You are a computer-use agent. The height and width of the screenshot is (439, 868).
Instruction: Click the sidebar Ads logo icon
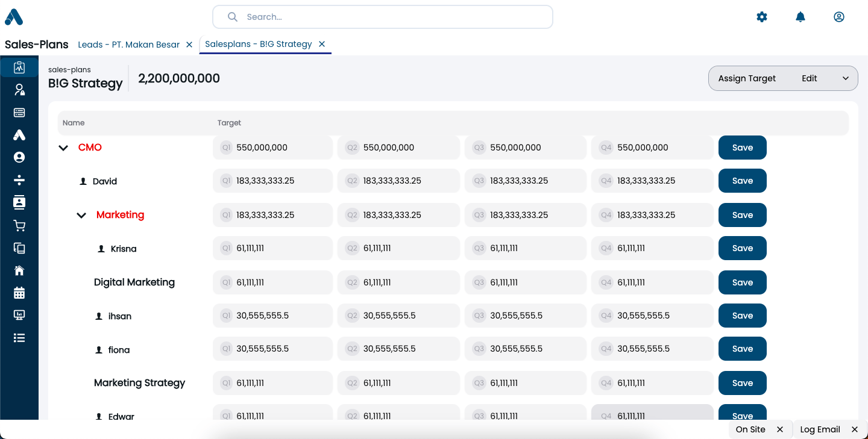tap(19, 135)
